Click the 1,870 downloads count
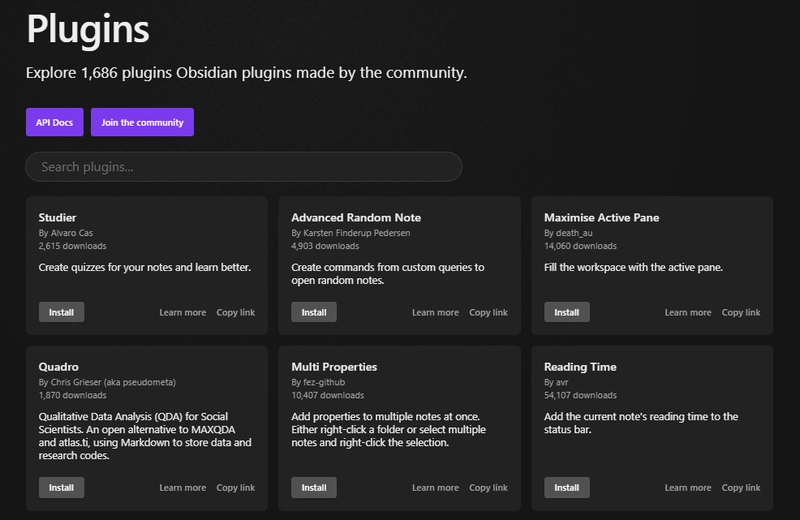Viewport: 800px width, 520px height. (x=72, y=395)
